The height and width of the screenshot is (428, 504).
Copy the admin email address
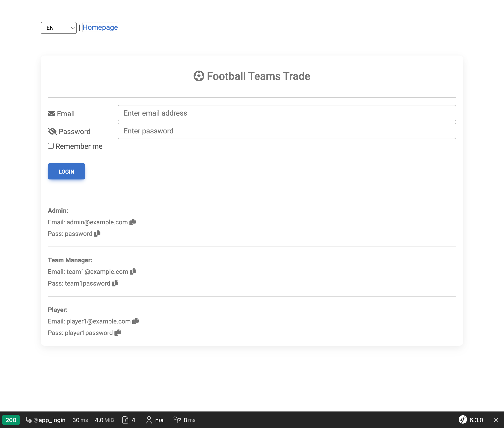coord(133,222)
